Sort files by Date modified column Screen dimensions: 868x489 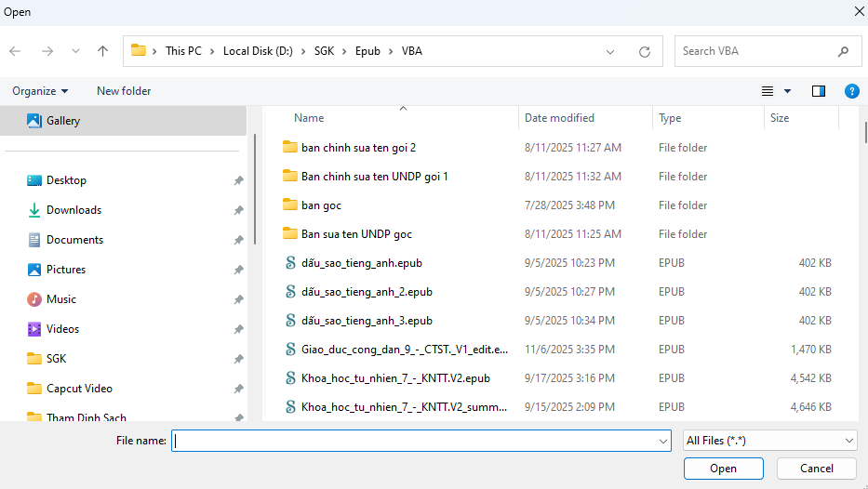point(559,118)
